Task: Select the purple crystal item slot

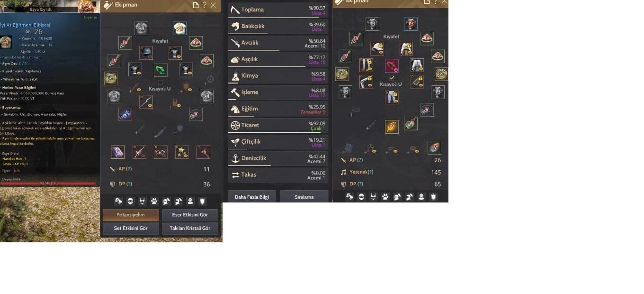Action: click(x=117, y=152)
